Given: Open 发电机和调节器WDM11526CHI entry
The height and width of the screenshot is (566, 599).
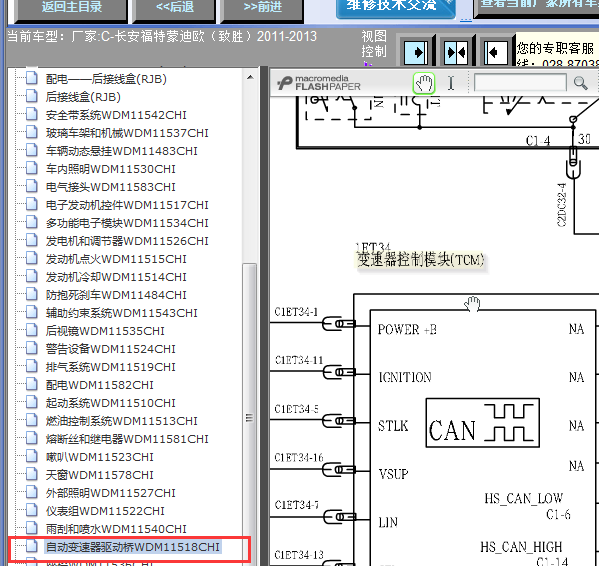Looking at the screenshot, I should 127,241.
